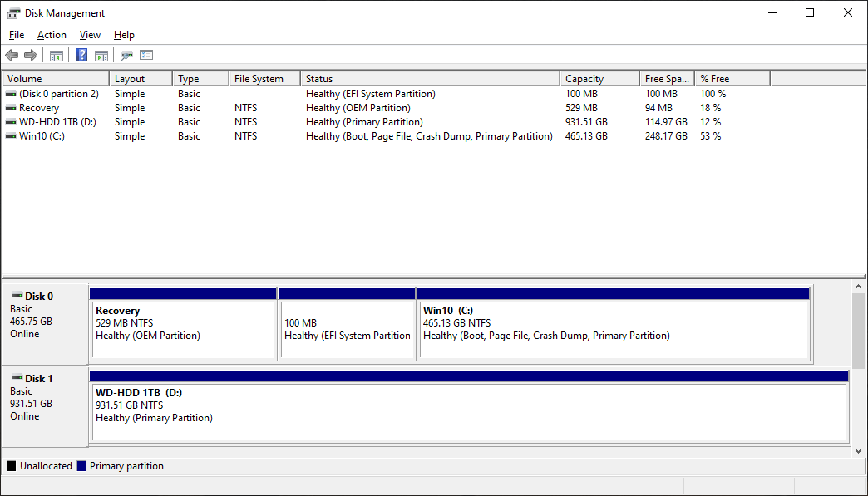Click the Forward arrow toolbar icon
The height and width of the screenshot is (496, 868).
(31, 56)
